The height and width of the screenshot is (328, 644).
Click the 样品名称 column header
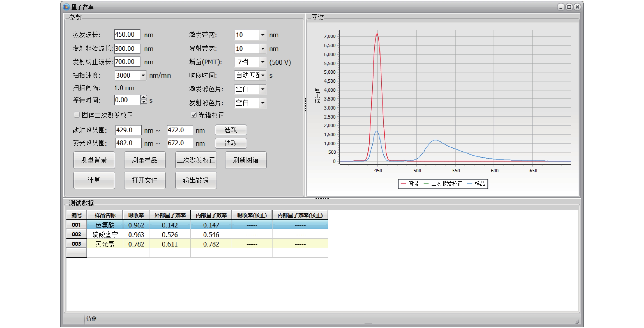(x=105, y=215)
